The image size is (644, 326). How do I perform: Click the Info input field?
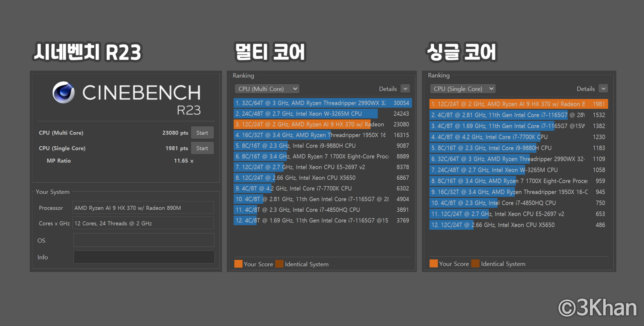pos(144,257)
